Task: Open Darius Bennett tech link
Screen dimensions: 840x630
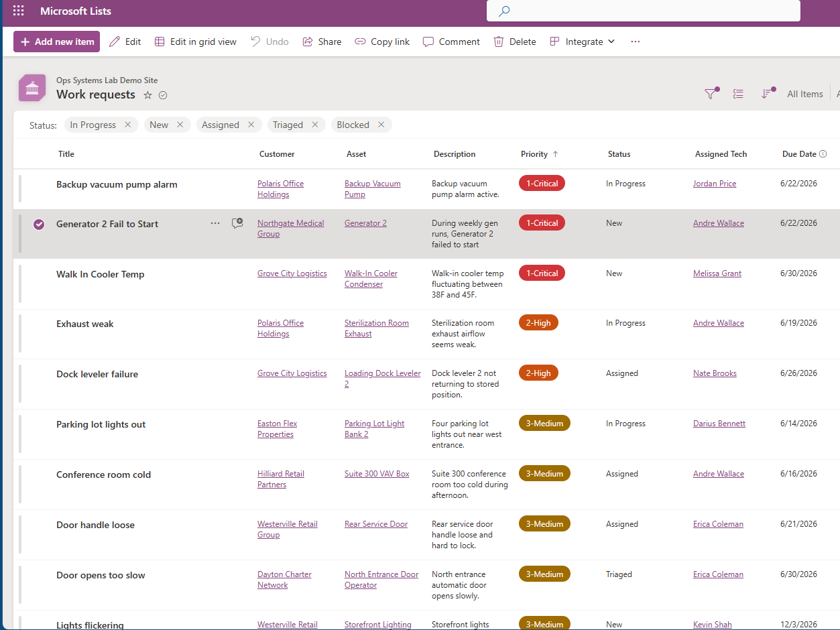Action: coord(719,424)
